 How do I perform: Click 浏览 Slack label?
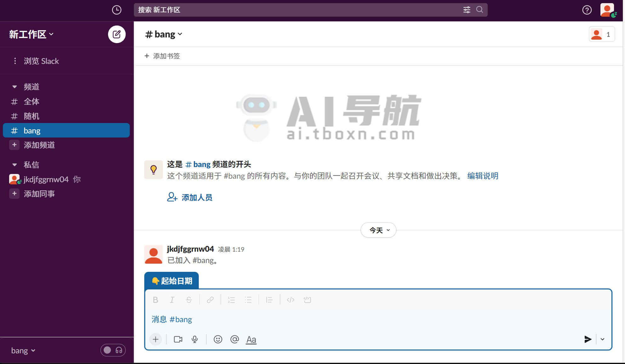41,61
